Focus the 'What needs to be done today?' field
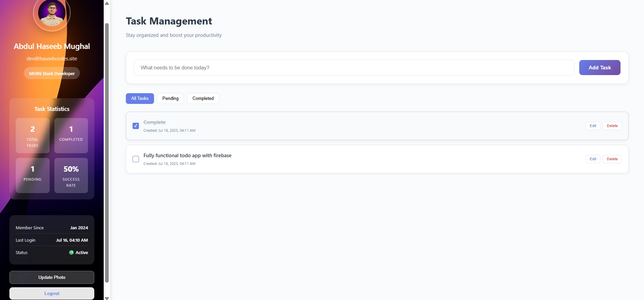Image resolution: width=644 pixels, height=300 pixels. pos(354,68)
